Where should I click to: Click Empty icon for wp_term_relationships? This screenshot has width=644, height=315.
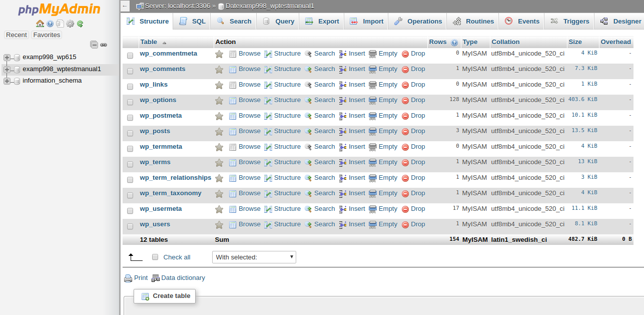pyautogui.click(x=373, y=178)
